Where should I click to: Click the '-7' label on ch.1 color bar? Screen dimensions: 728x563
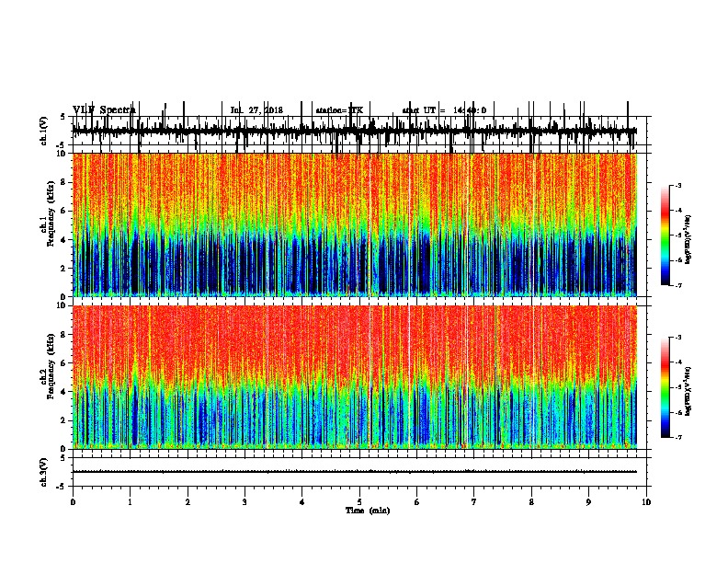(x=678, y=285)
